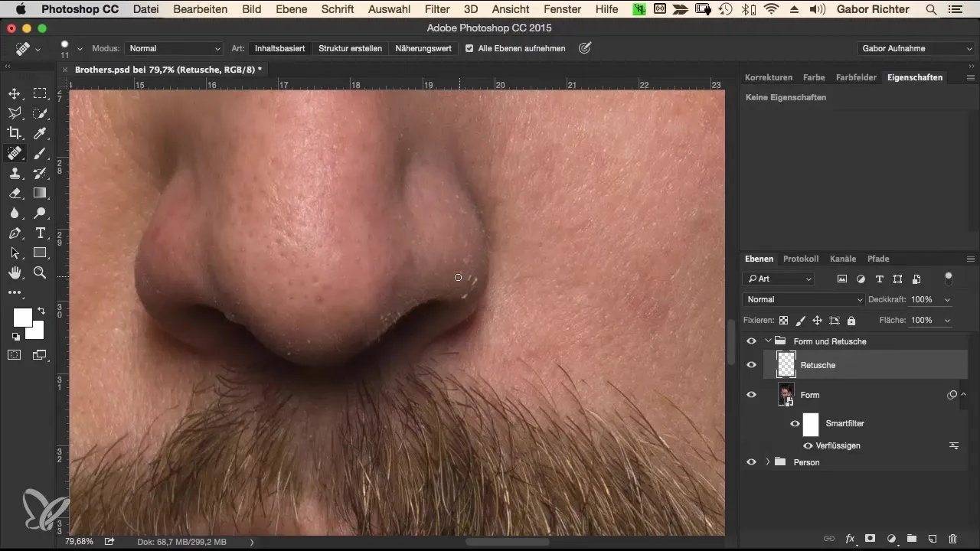Open the layer blend mode Normal dropdown
The image size is (980, 551).
803,299
